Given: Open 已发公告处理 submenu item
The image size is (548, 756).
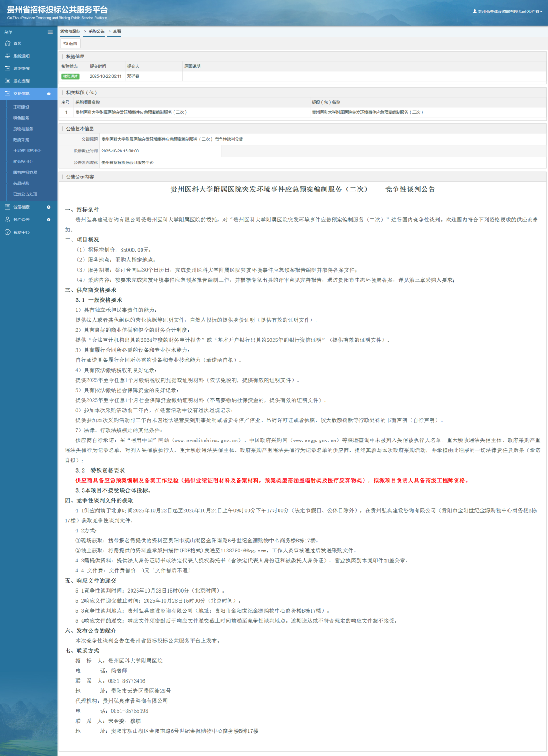Looking at the screenshot, I should click(25, 194).
